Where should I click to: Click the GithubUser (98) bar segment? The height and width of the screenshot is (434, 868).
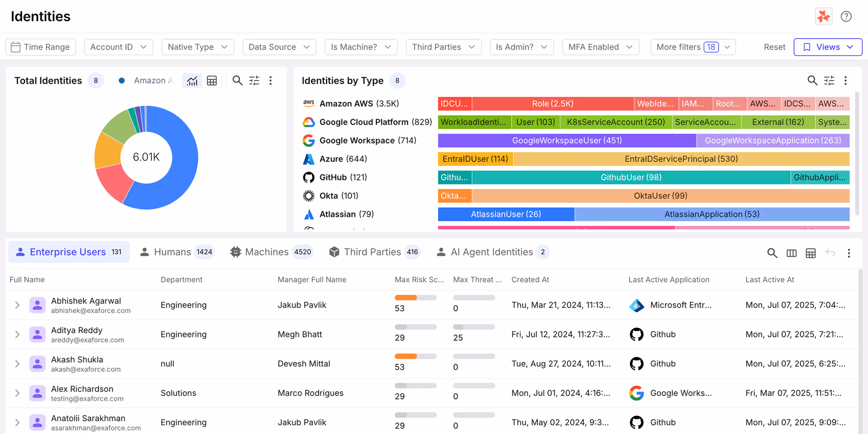[631, 178]
